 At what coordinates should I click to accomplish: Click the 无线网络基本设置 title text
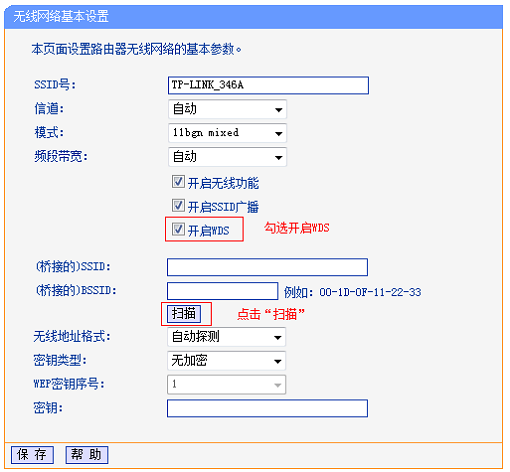click(x=61, y=16)
